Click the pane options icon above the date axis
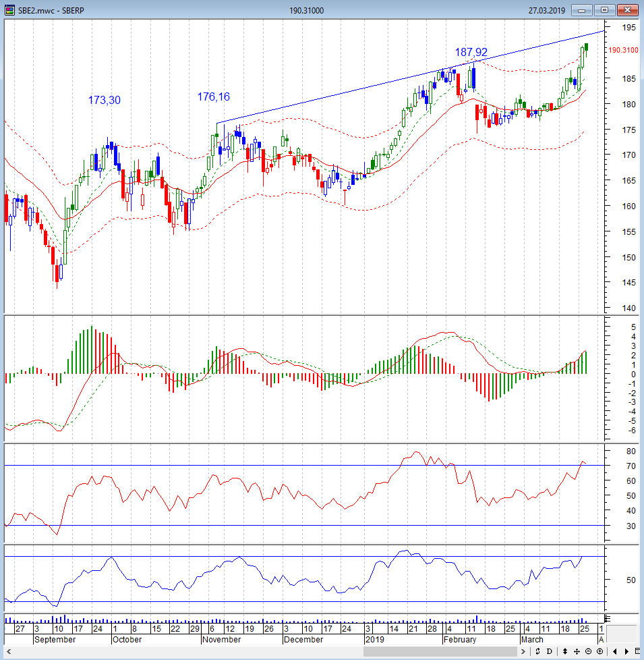Viewport: 644px width, 660px height. click(x=608, y=618)
